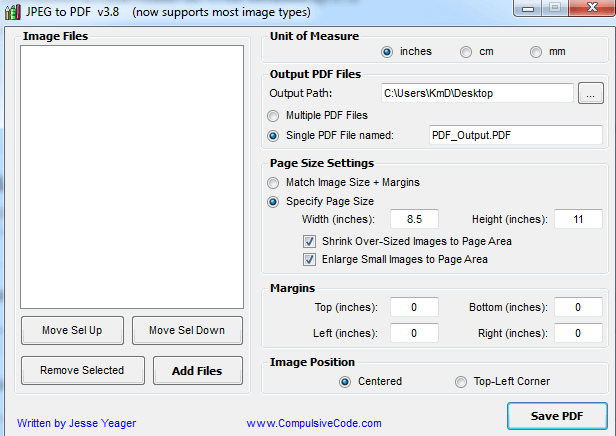Select inches as unit of measure
The height and width of the screenshot is (436, 616).
tap(387, 52)
